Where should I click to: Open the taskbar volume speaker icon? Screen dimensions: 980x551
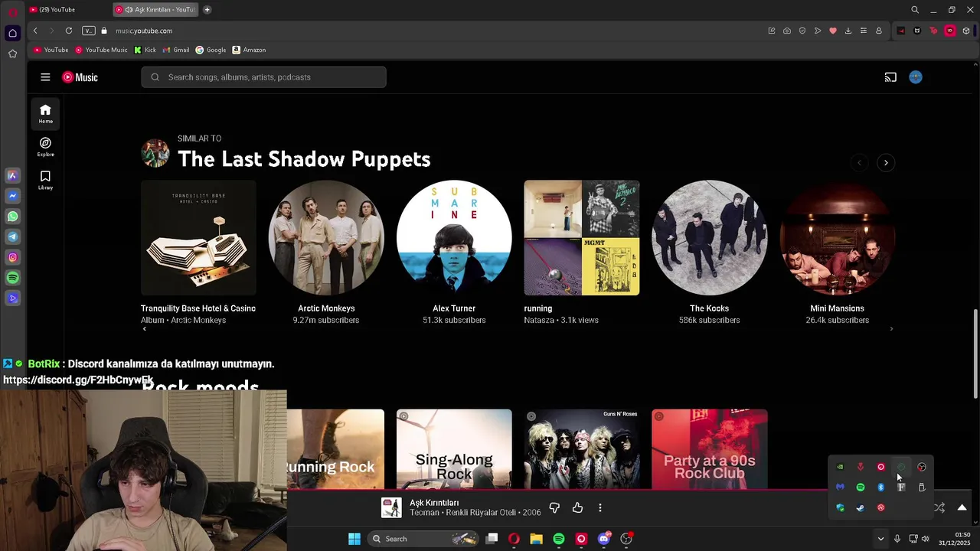925,539
